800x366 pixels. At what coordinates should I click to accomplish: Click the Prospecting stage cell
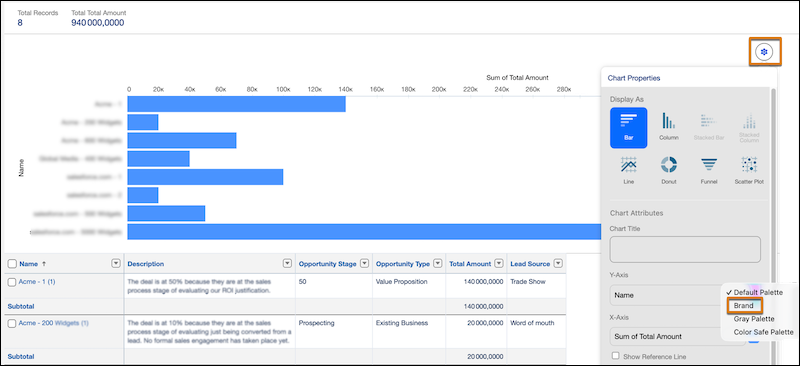(316, 323)
